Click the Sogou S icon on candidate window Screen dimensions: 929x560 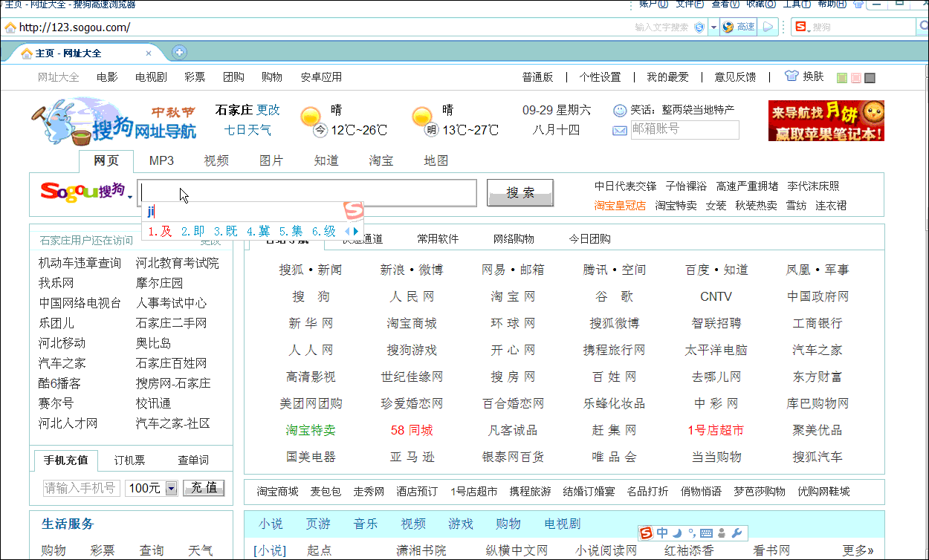(x=353, y=211)
